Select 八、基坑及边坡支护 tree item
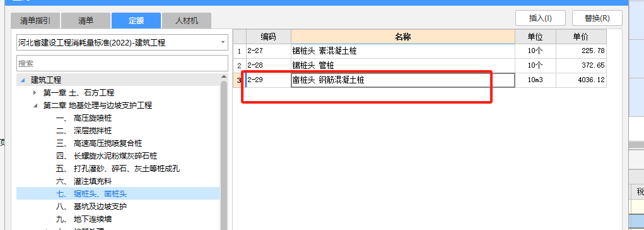This screenshot has width=644, height=230. [91, 206]
